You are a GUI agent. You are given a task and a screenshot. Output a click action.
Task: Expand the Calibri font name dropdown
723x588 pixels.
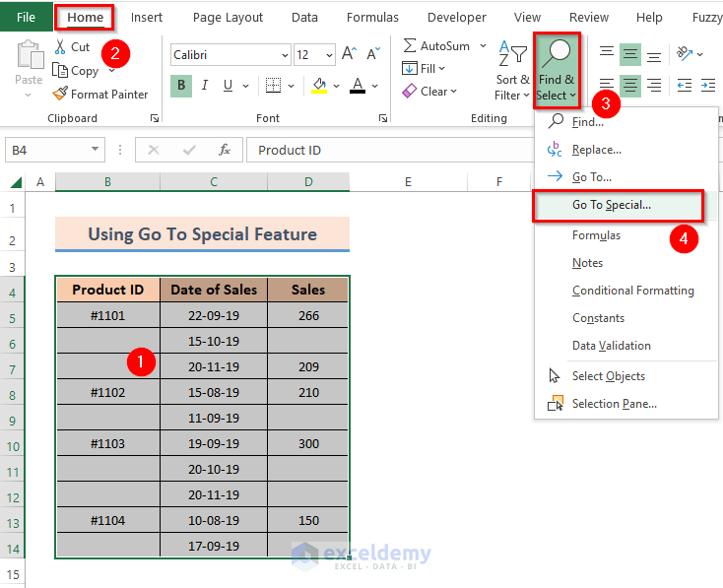[x=285, y=55]
